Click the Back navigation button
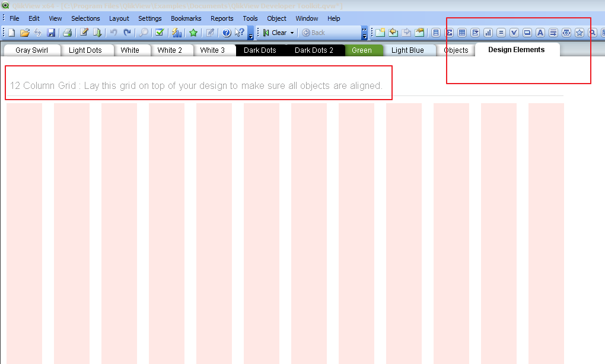This screenshot has height=364, width=605. [313, 33]
